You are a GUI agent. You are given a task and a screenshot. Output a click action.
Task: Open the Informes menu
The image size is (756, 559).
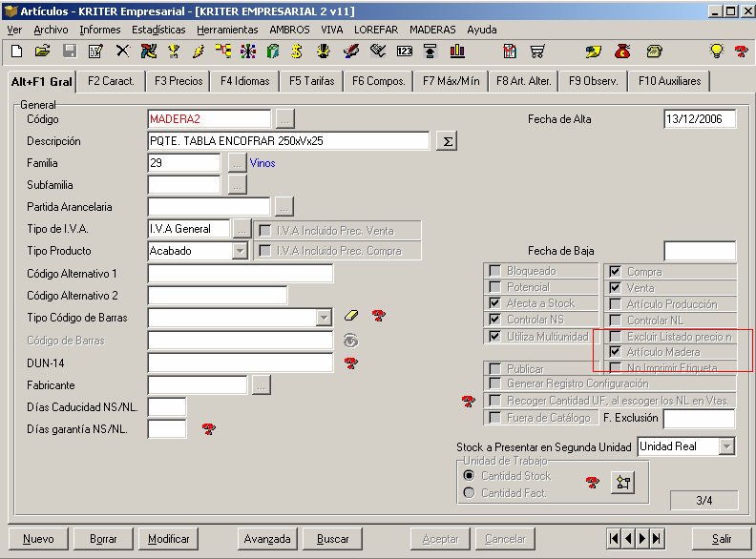tap(100, 30)
